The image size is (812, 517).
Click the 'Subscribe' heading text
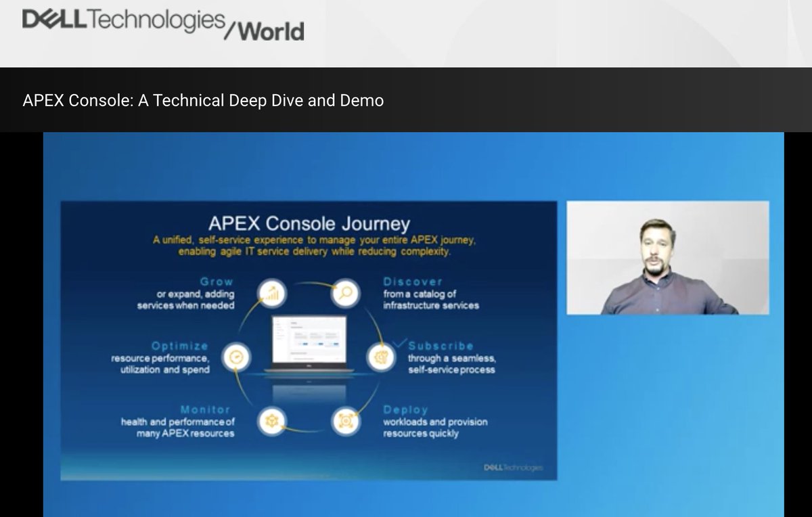pyautogui.click(x=441, y=346)
